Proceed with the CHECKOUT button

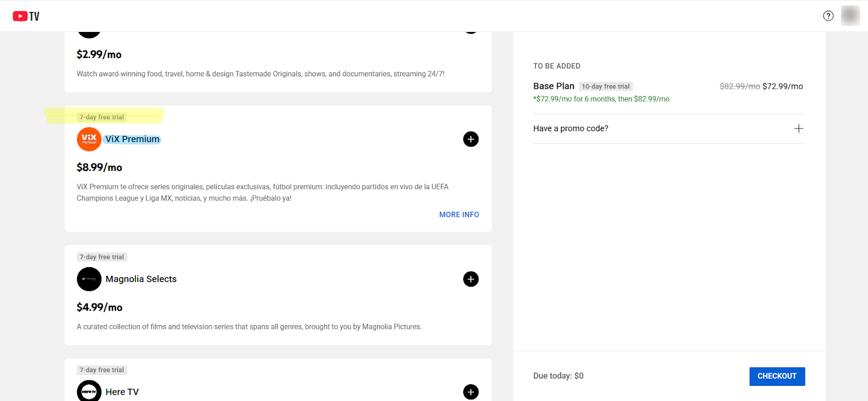click(x=777, y=376)
